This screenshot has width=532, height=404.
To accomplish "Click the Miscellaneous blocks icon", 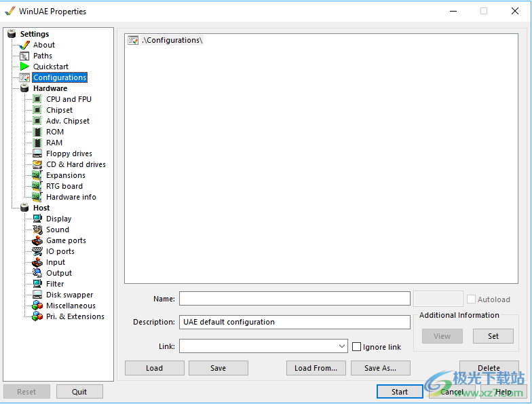I will [37, 306].
